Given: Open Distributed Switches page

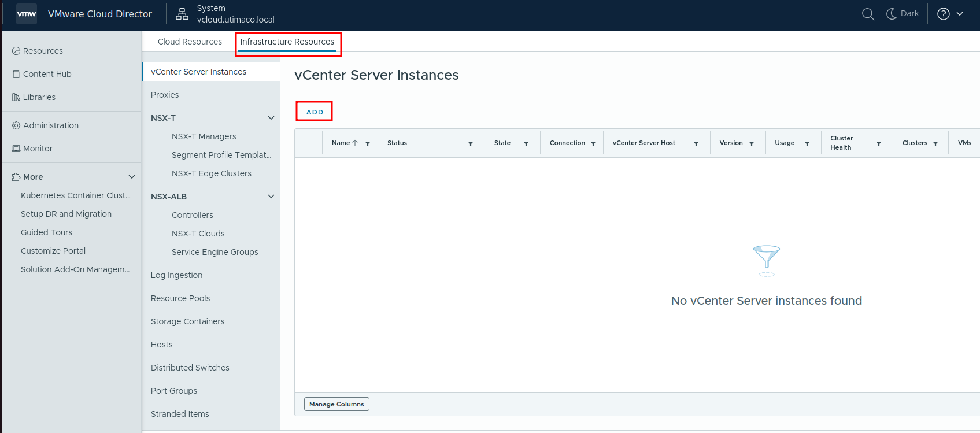Looking at the screenshot, I should pyautogui.click(x=190, y=368).
